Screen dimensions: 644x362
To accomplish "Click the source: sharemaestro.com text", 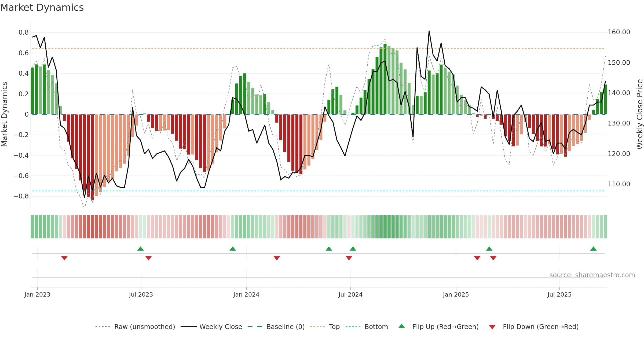I will tap(592, 275).
